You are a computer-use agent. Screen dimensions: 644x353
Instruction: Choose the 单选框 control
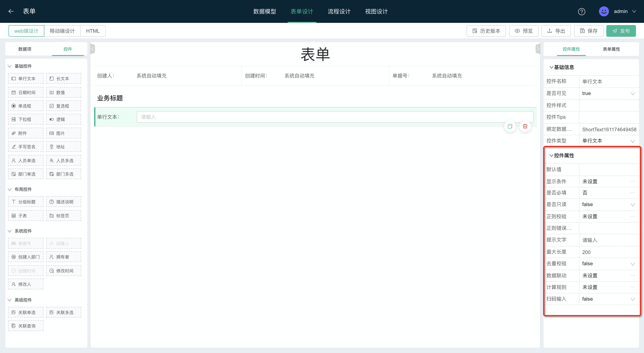pyautogui.click(x=26, y=106)
